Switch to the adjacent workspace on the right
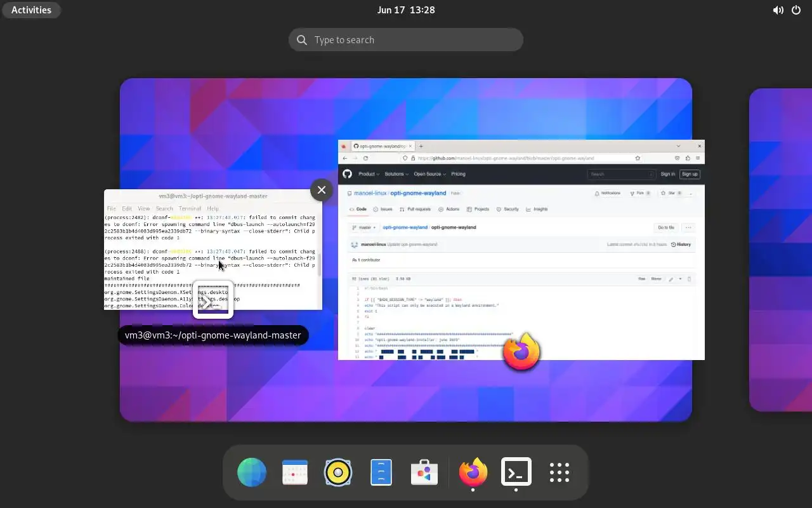This screenshot has height=508, width=812. pyautogui.click(x=781, y=250)
